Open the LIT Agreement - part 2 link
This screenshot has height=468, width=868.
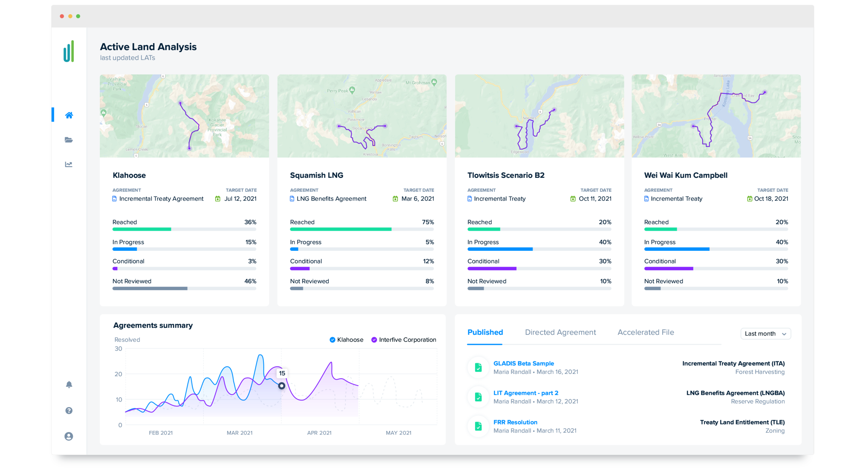(x=526, y=393)
